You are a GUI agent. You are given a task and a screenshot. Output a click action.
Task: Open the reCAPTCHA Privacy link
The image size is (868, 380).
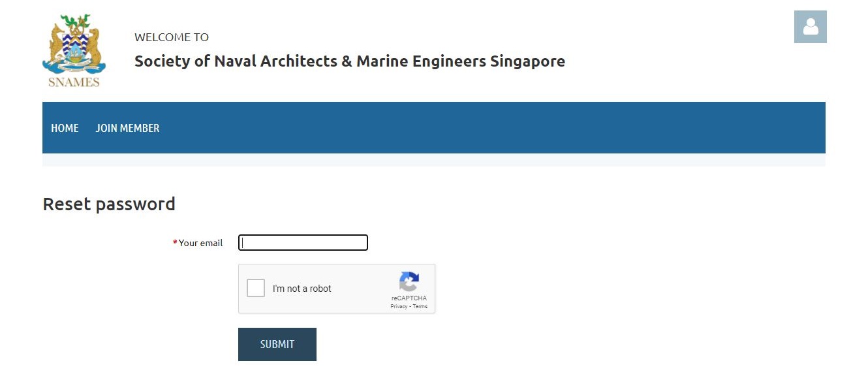pyautogui.click(x=398, y=306)
